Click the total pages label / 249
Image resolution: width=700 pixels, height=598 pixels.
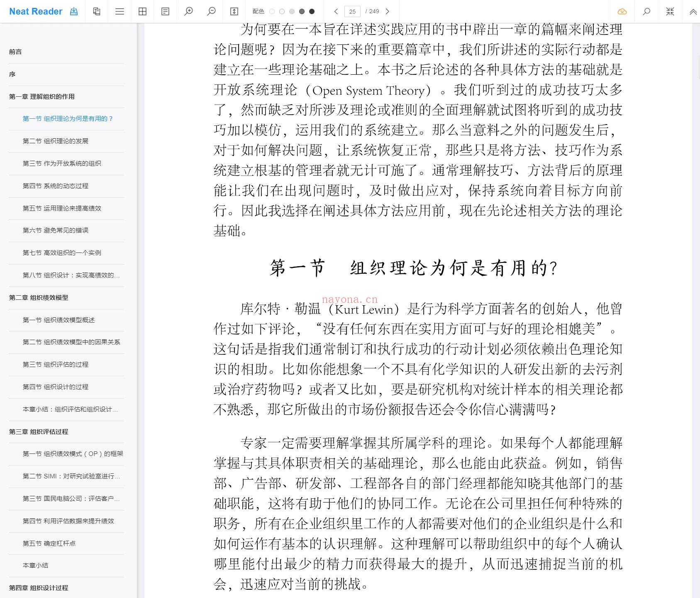pyautogui.click(x=373, y=12)
